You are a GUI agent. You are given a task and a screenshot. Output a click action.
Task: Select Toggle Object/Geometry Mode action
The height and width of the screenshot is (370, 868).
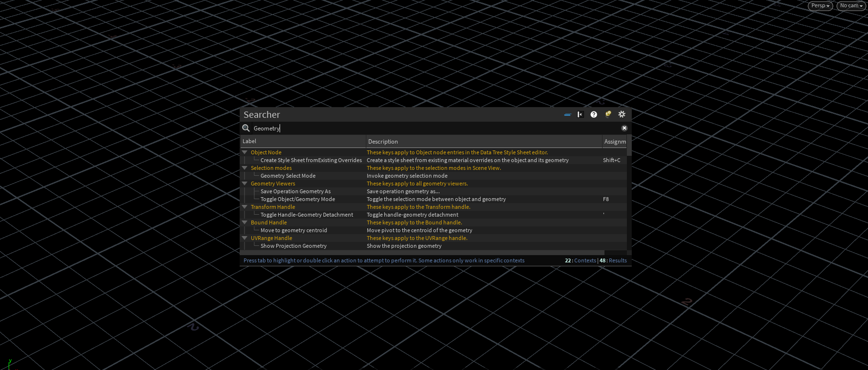pos(298,199)
